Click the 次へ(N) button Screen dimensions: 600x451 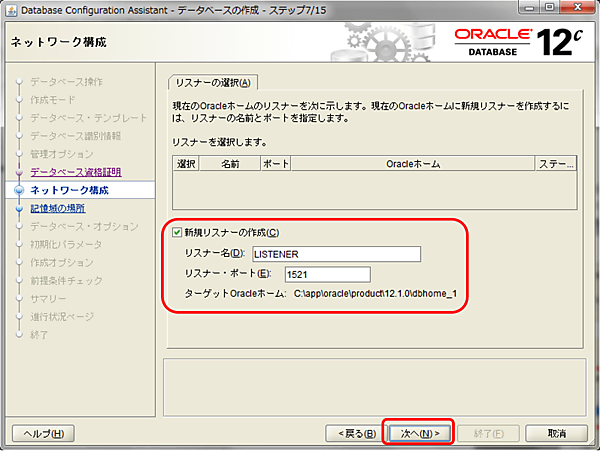point(420,433)
